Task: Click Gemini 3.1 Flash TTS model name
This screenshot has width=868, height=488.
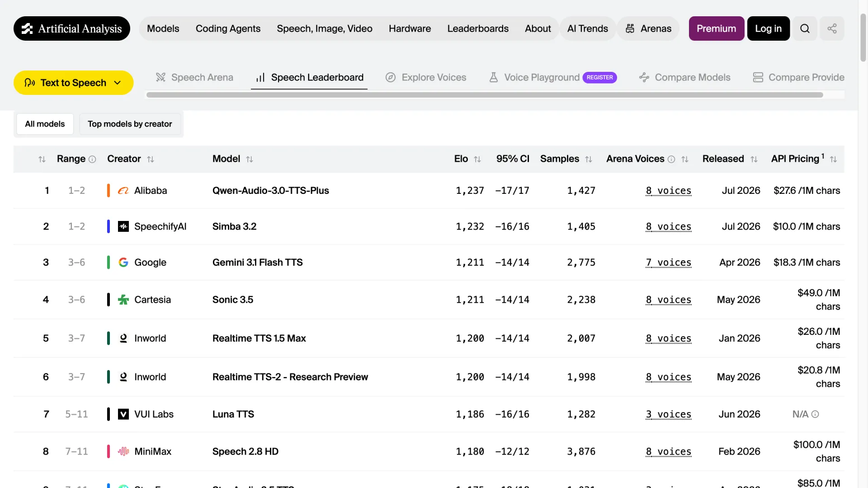Action: [258, 263]
